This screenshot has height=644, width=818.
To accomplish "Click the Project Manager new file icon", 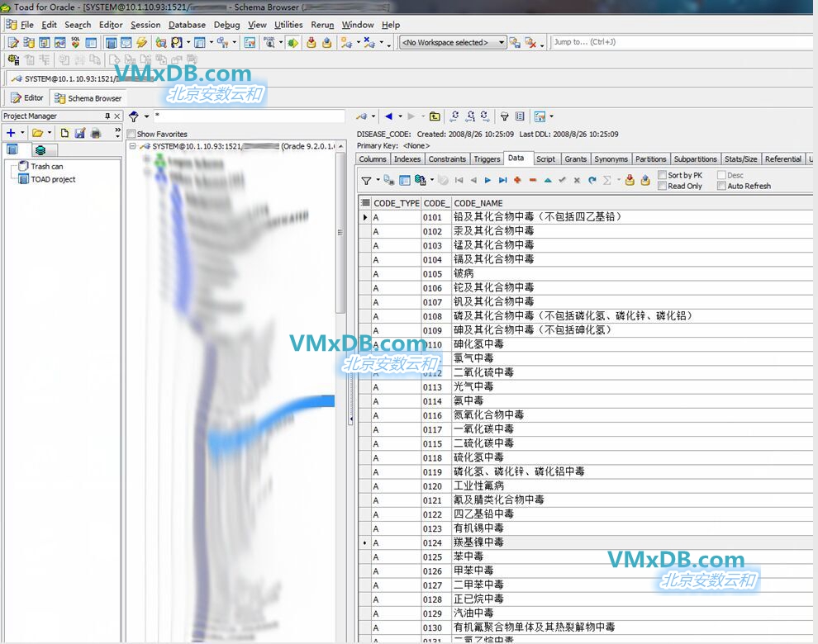I will pos(64,133).
